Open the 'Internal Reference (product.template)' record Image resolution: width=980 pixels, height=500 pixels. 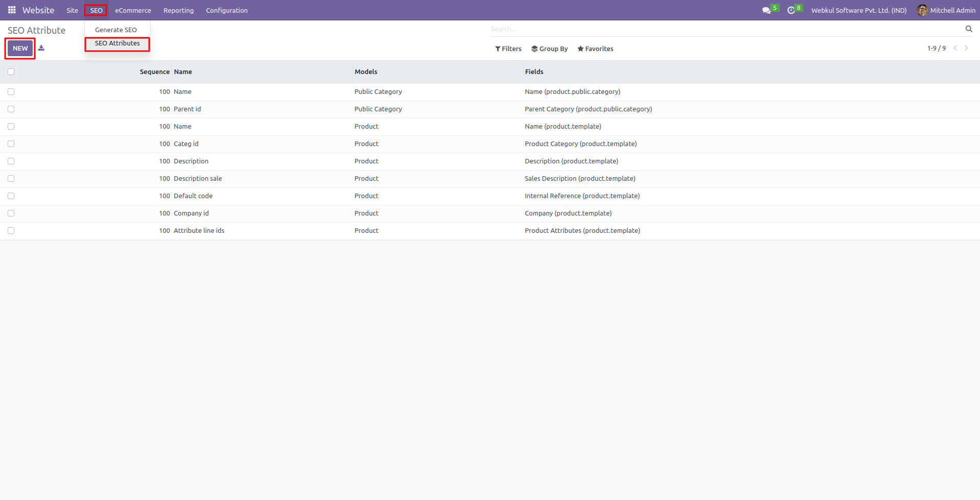[x=582, y=196]
